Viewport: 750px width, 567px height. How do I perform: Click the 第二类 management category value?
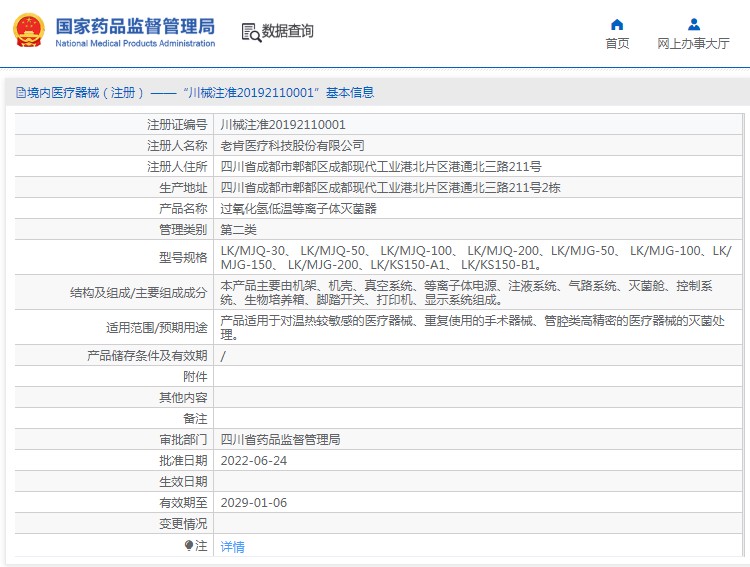click(x=238, y=230)
